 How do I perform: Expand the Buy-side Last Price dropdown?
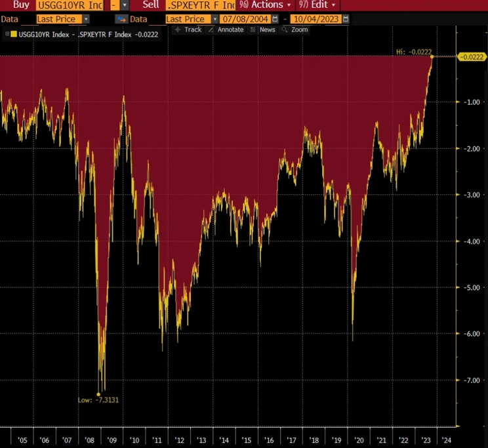(x=86, y=19)
